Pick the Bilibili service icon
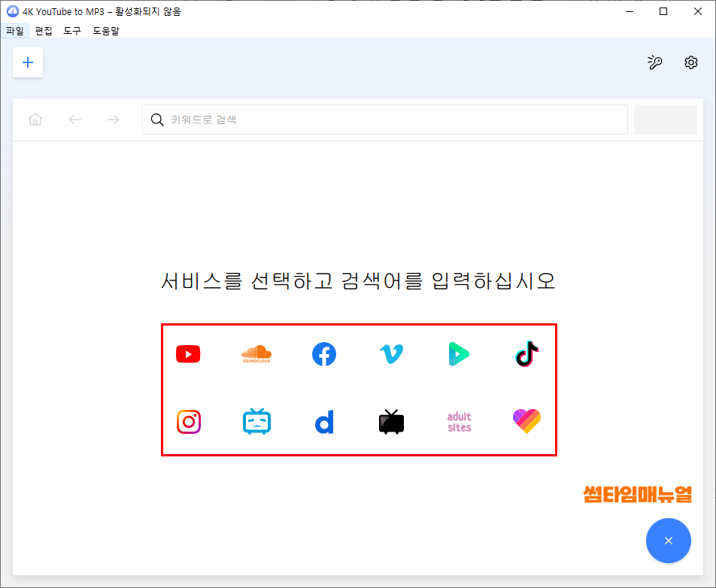 256,421
